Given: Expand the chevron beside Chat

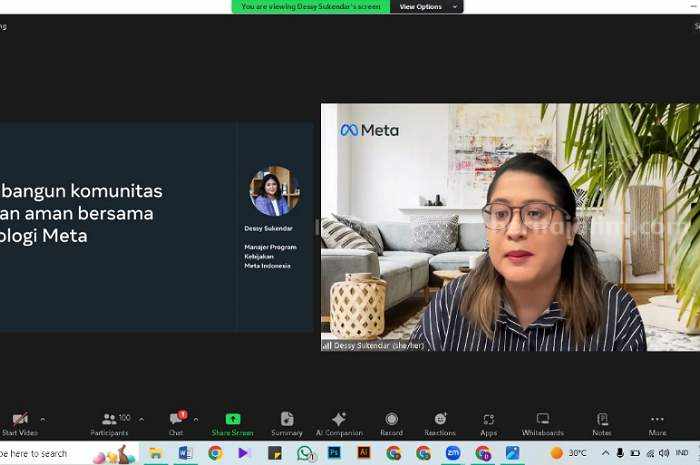Looking at the screenshot, I should coord(196,419).
